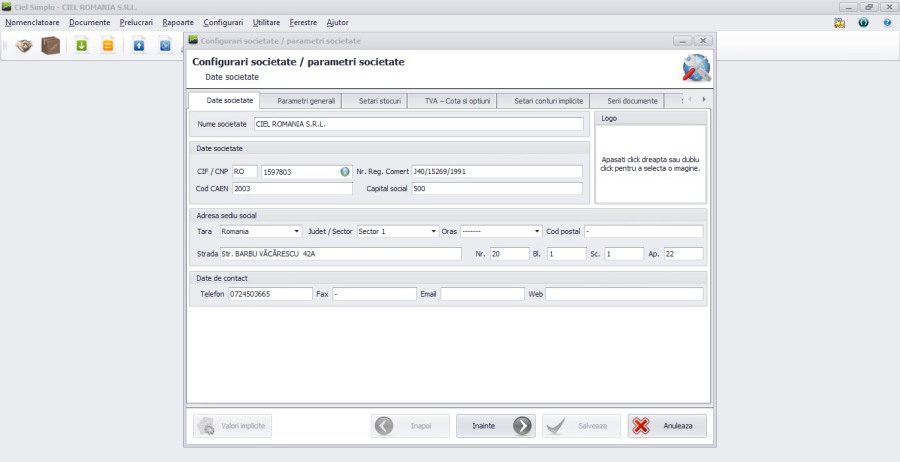Click the orange transfer document icon
The height and width of the screenshot is (462, 900).
[x=108, y=45]
